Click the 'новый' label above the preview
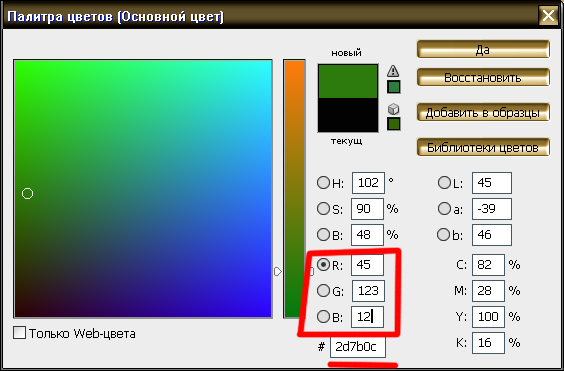This screenshot has height=371, width=564. coord(346,53)
